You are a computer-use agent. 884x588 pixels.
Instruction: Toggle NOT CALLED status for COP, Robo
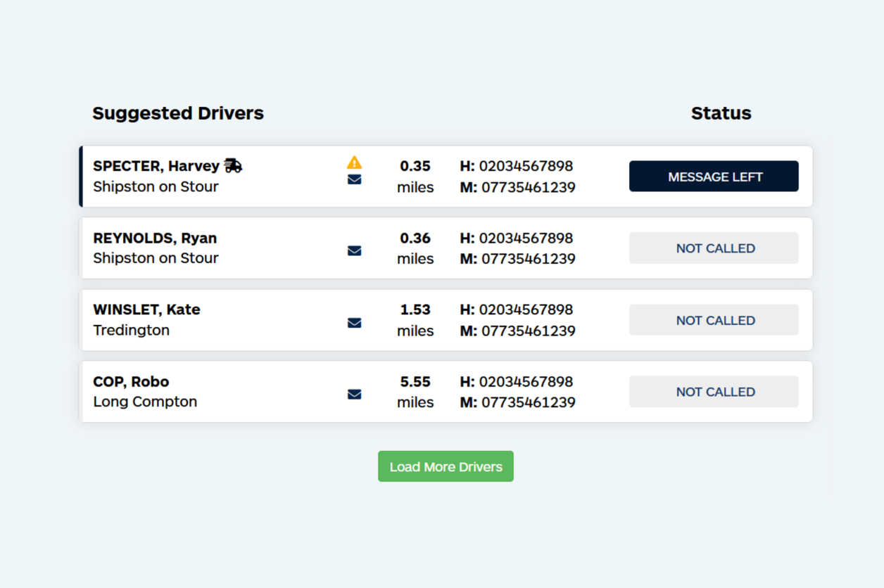(714, 392)
